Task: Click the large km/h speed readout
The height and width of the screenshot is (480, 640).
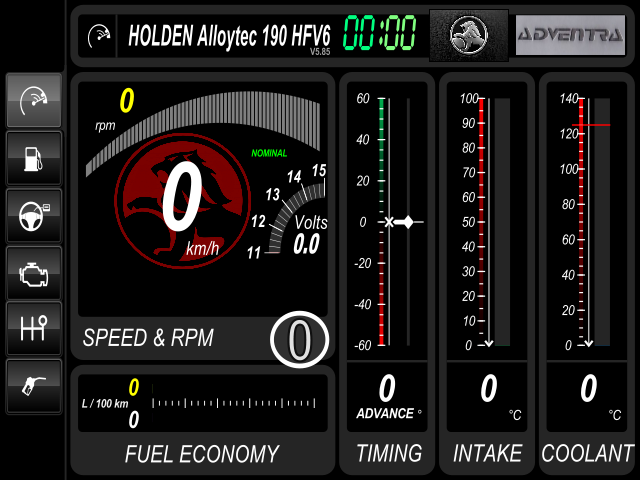Action: click(x=182, y=196)
